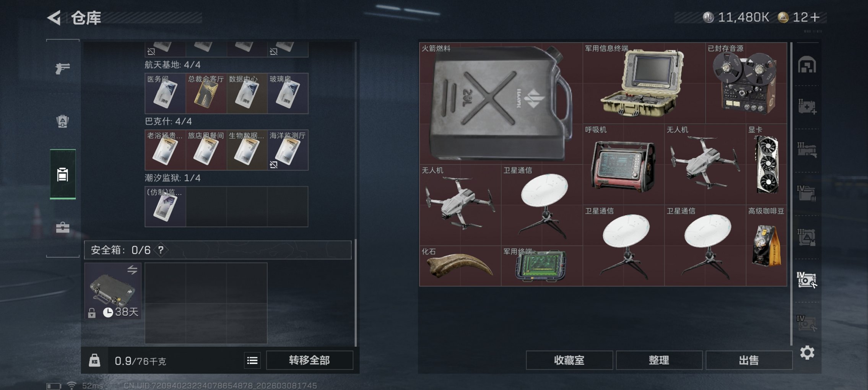
Task: Swap the safe box using the arrows icon
Action: (132, 270)
